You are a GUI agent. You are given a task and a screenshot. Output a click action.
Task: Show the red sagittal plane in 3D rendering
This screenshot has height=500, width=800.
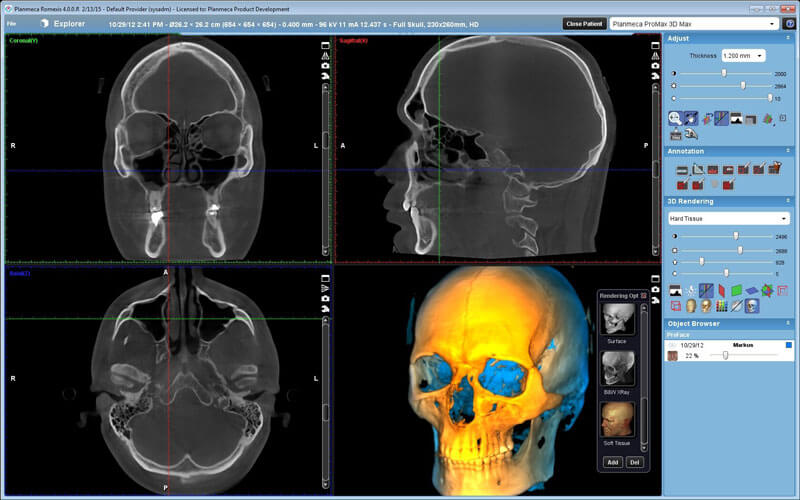click(x=721, y=291)
